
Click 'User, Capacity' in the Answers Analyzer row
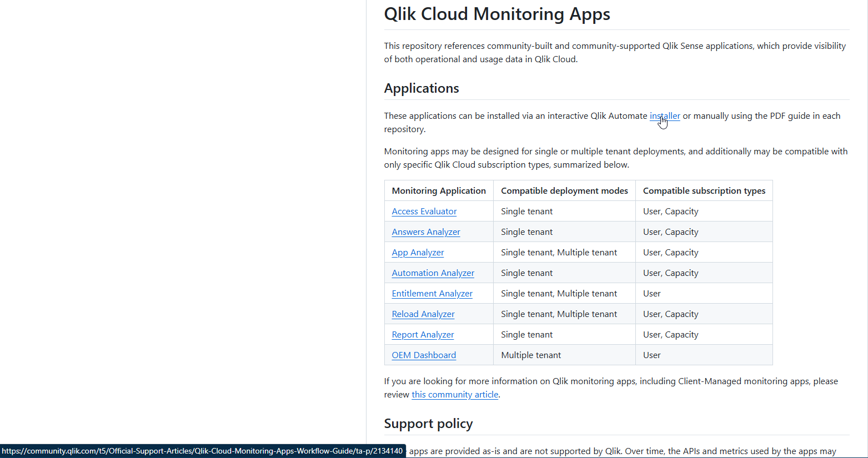pyautogui.click(x=671, y=232)
